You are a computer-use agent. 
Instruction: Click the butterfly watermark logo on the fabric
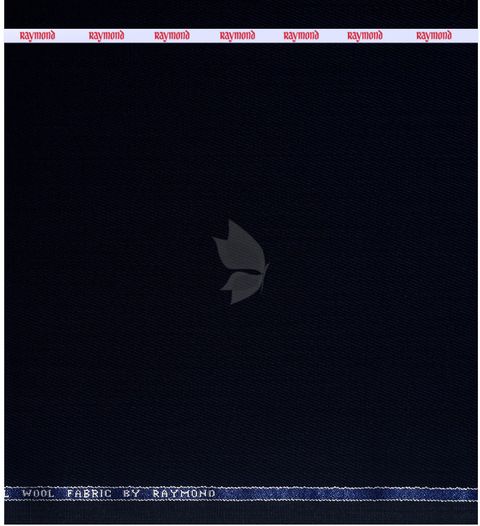[x=241, y=262]
